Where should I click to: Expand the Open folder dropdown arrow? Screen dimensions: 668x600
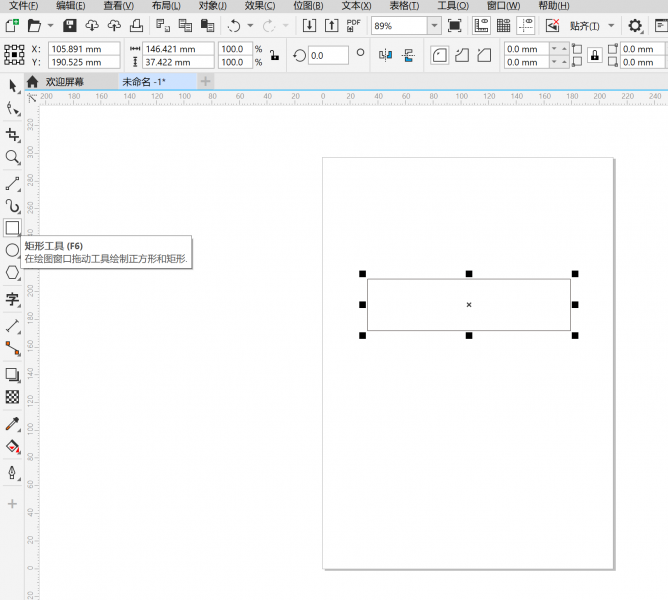pos(50,26)
